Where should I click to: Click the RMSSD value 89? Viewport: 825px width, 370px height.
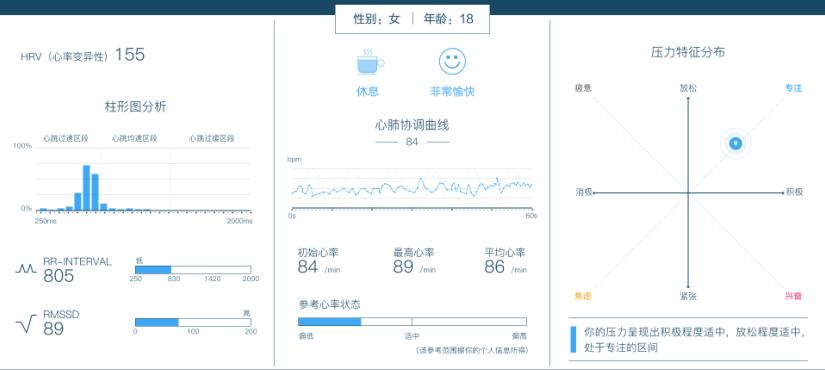tap(53, 329)
